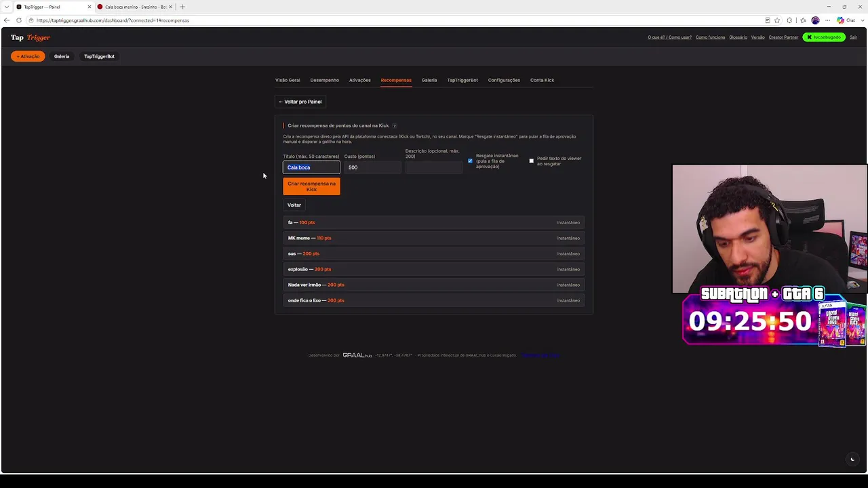Focus the Custo (pontos) input field

(372, 167)
